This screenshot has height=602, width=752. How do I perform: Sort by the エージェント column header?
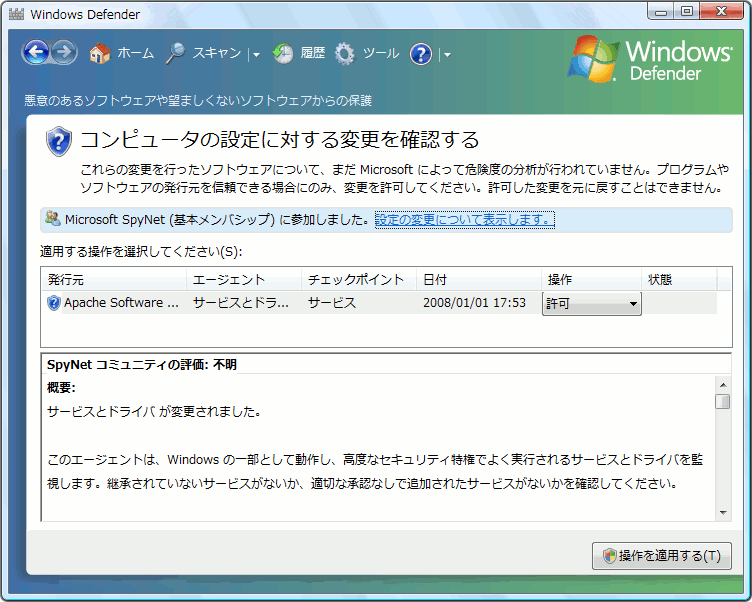coord(244,279)
